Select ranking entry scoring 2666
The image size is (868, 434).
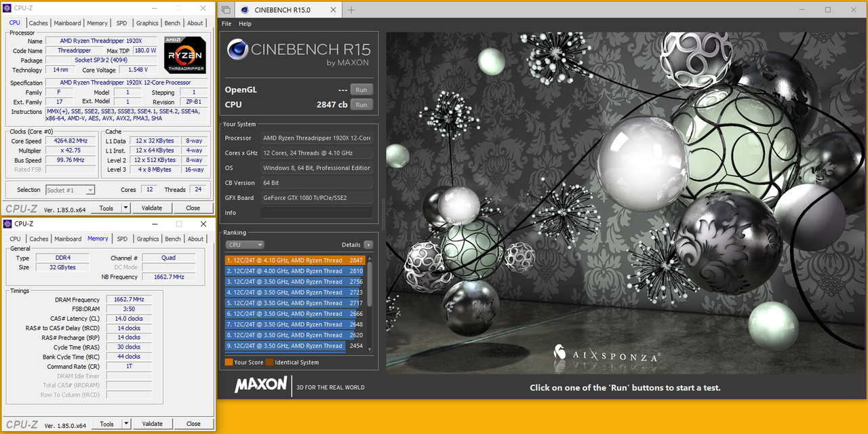click(295, 314)
